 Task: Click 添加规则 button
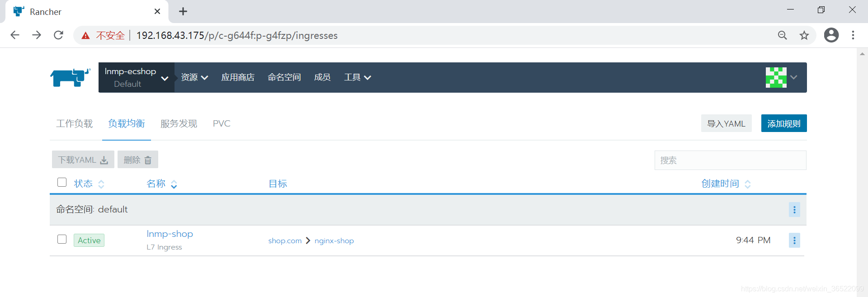click(x=784, y=123)
